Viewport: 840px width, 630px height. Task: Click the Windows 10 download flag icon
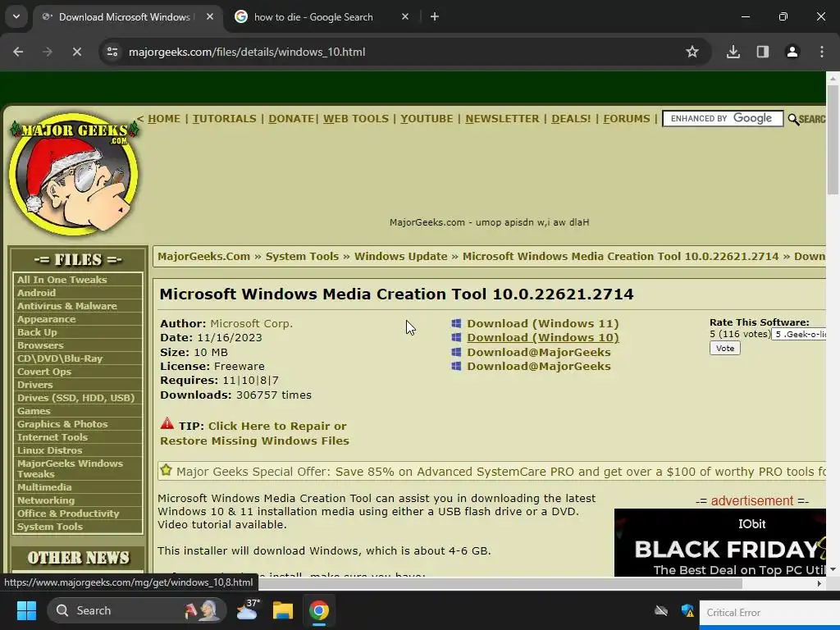pyautogui.click(x=456, y=337)
